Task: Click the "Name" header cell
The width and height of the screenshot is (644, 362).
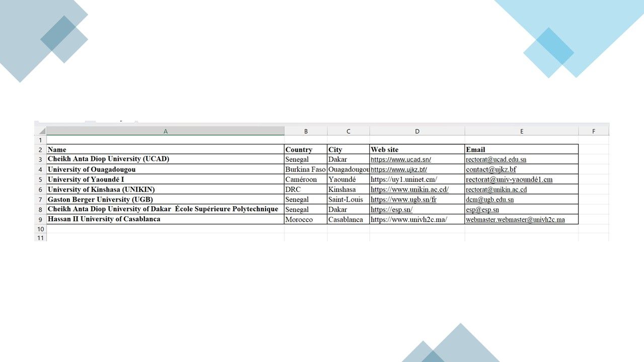Action: [166, 149]
